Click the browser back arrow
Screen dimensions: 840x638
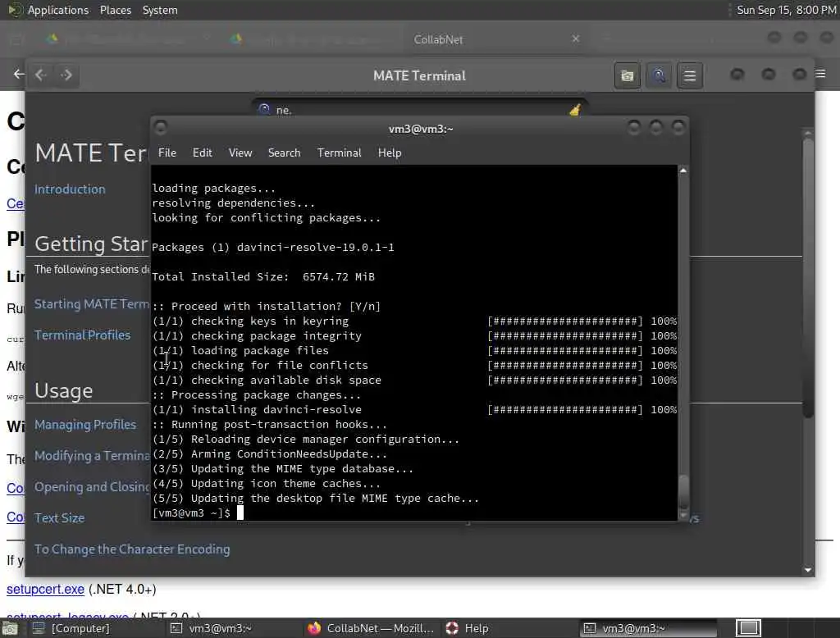pyautogui.click(x=18, y=74)
